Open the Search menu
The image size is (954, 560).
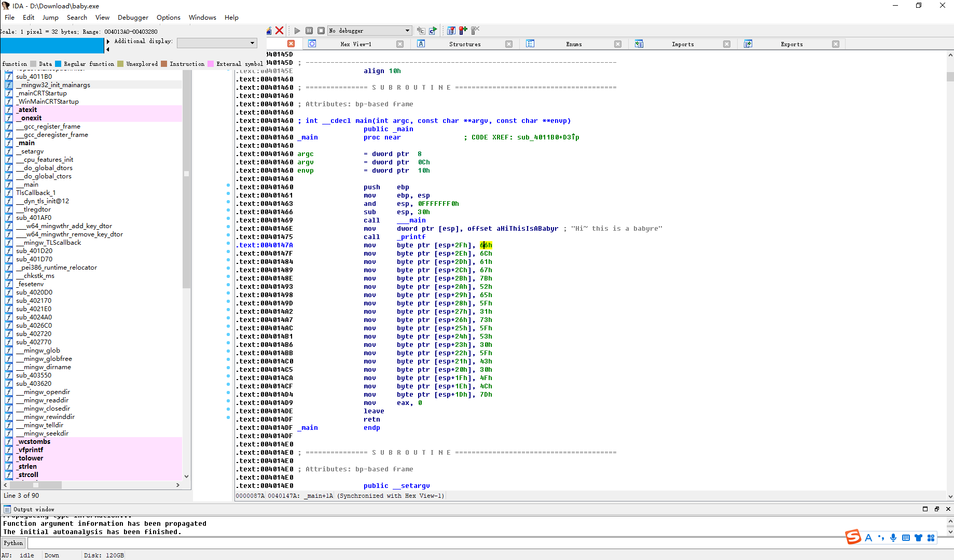[77, 17]
